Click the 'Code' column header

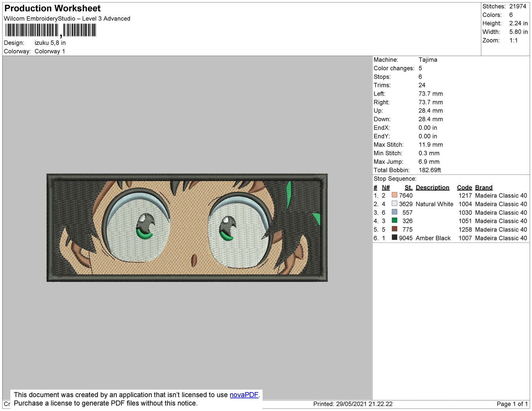(465, 188)
